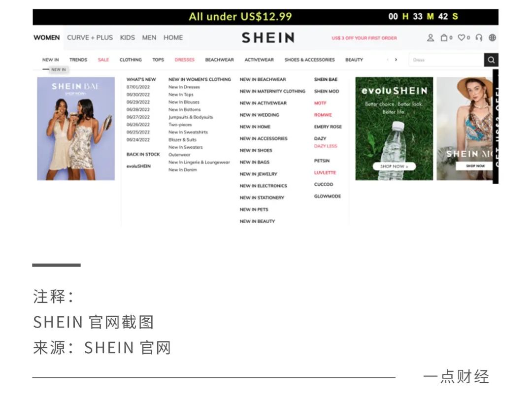The height and width of the screenshot is (399, 532).
Task: Click US$3 off first order promo
Action: pyautogui.click(x=365, y=38)
